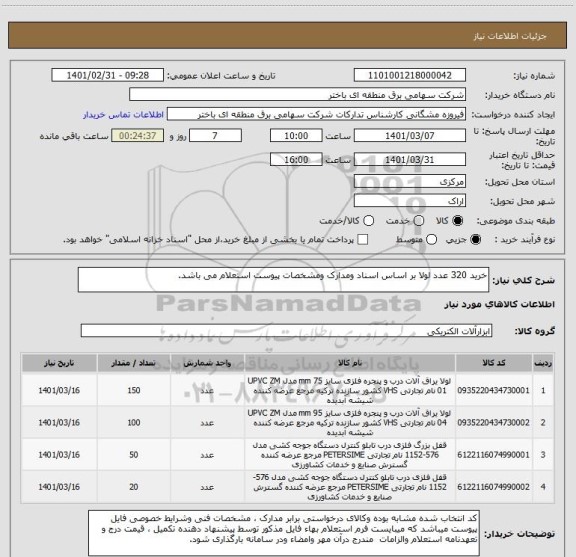Viewport: 576px width, 557px height.
Task: Click the city field اراک
Action: [410, 201]
